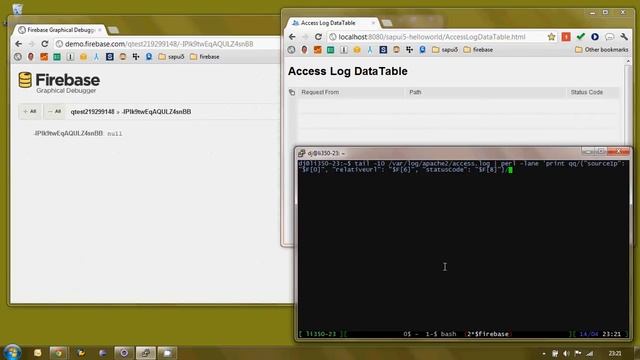Expand all nodes with + All button
The height and width of the screenshot is (360, 640).
tap(30, 111)
